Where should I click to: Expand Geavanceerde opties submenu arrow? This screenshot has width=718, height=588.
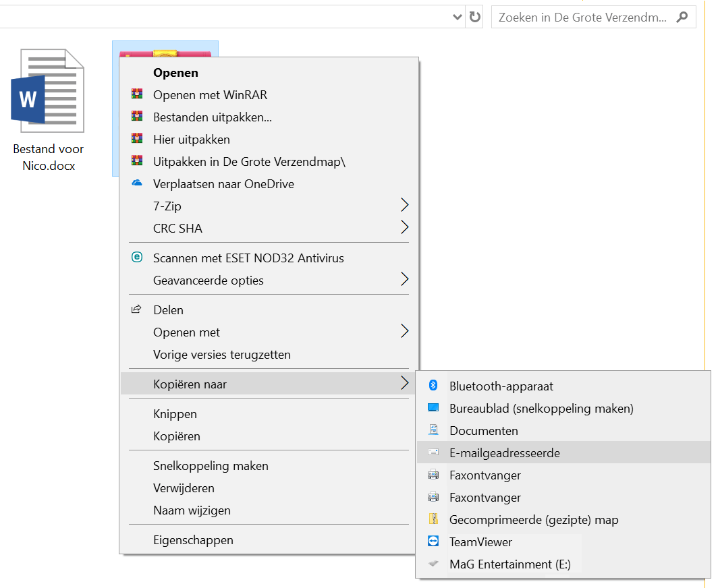tap(404, 280)
